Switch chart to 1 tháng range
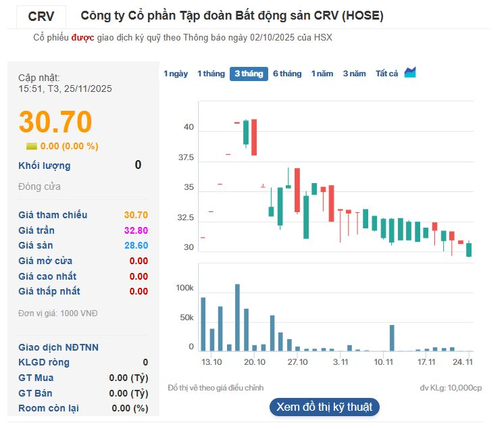This screenshot has height=429, width=504. [211, 74]
